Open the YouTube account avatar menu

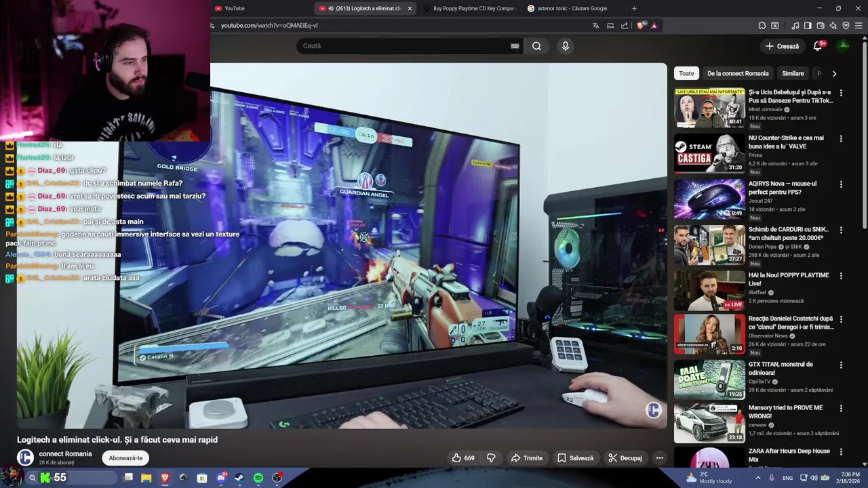pyautogui.click(x=843, y=45)
